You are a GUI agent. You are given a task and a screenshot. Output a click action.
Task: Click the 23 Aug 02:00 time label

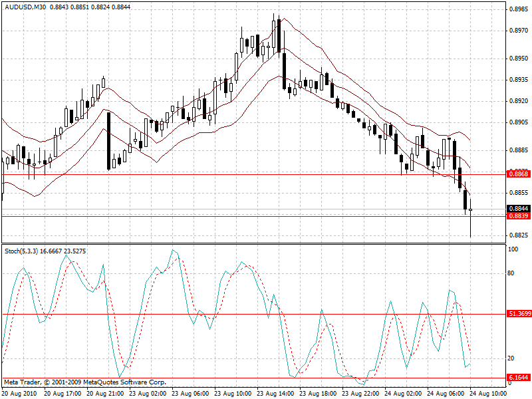[x=146, y=394]
